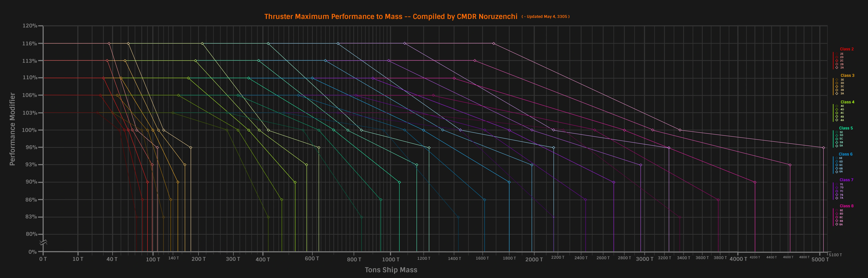The height and width of the screenshot is (278, 868).
Task: Select the 8A diamond legend marker
Action: 837,224
